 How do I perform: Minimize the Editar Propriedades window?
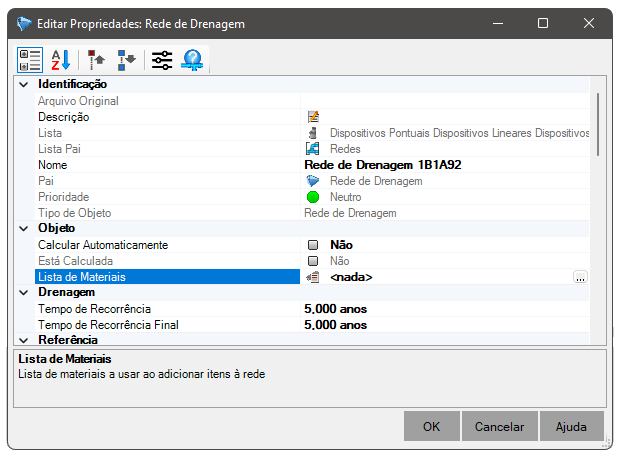498,23
